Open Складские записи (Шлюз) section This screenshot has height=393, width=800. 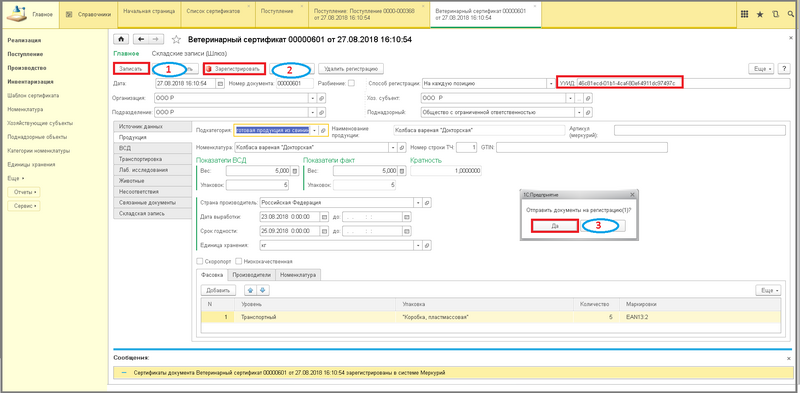click(189, 53)
